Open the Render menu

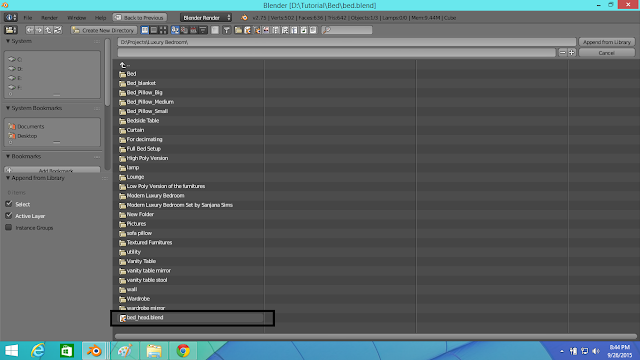pos(49,18)
